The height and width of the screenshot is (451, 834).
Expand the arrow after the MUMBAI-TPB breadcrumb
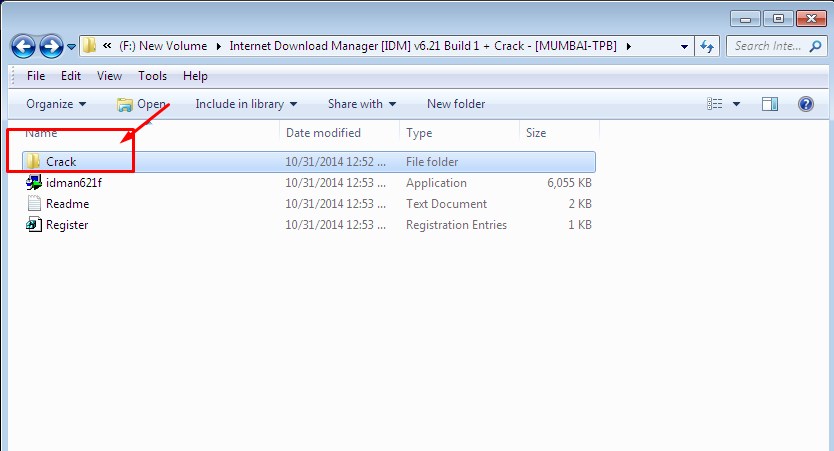[629, 46]
